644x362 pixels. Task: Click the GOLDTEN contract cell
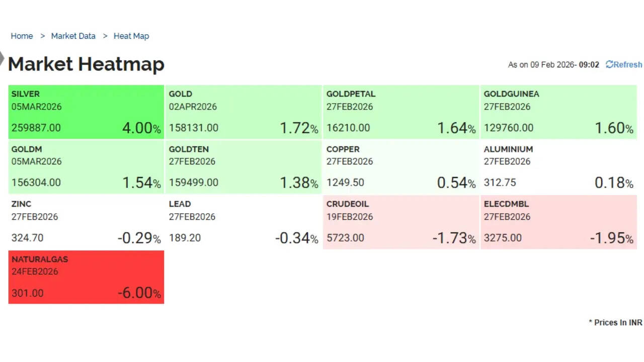pyautogui.click(x=244, y=167)
